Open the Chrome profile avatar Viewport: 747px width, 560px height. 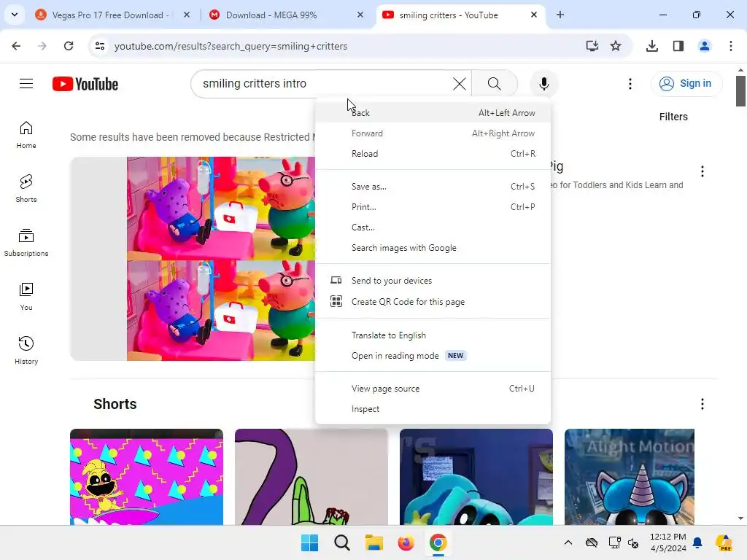pyautogui.click(x=705, y=46)
